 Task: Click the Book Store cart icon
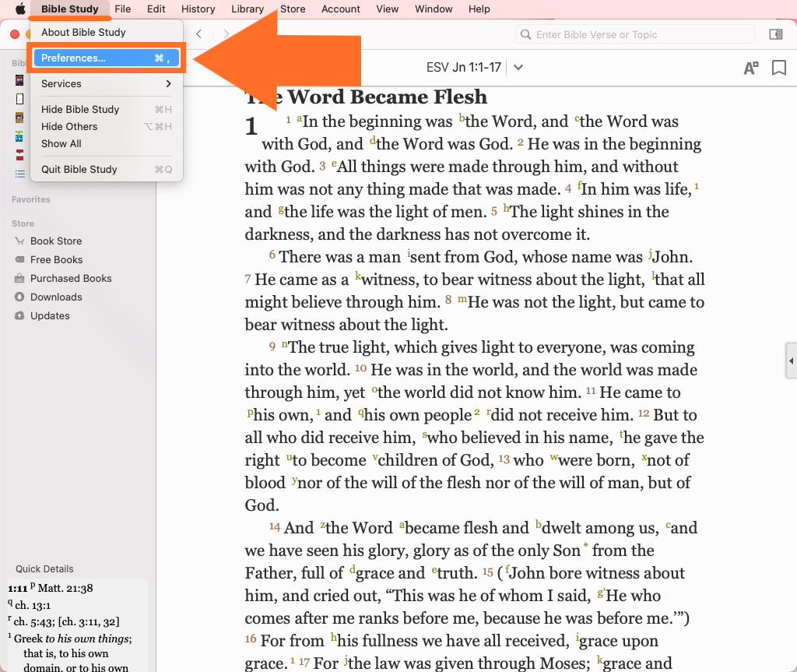tap(19, 241)
